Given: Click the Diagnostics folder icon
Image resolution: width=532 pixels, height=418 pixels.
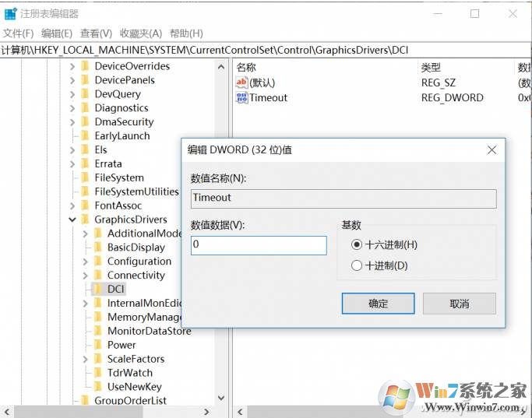Looking at the screenshot, I should coord(85,107).
